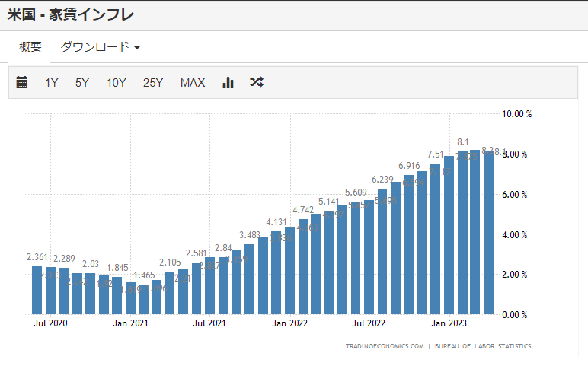This screenshot has width=588, height=366.
Task: Click the bar labeled 1.465
Action: pos(144,298)
